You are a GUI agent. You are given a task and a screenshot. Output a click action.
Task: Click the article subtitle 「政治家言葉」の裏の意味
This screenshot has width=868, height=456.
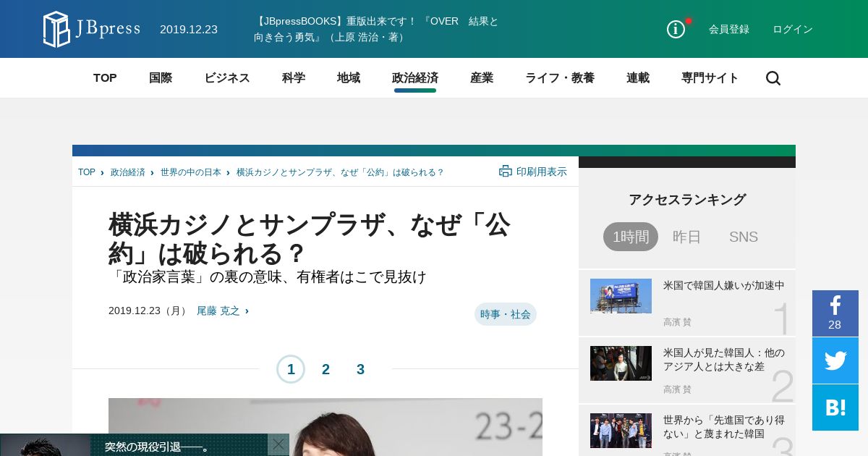268,277
